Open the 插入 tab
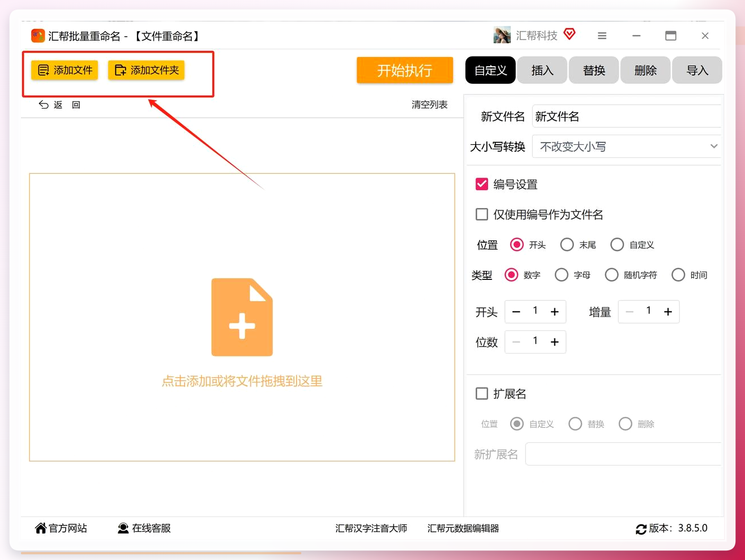This screenshot has height=560, width=745. (x=542, y=70)
